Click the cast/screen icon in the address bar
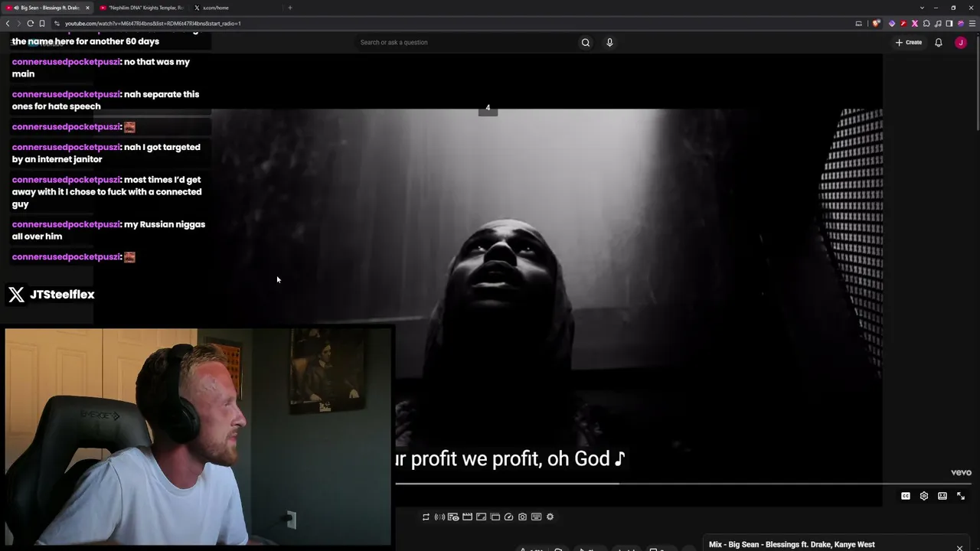Screen dimensions: 980x551 [858, 24]
